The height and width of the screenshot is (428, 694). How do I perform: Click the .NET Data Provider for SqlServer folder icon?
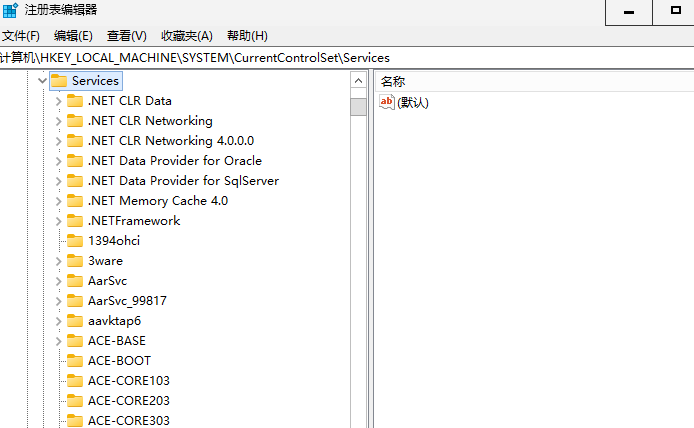(x=75, y=181)
